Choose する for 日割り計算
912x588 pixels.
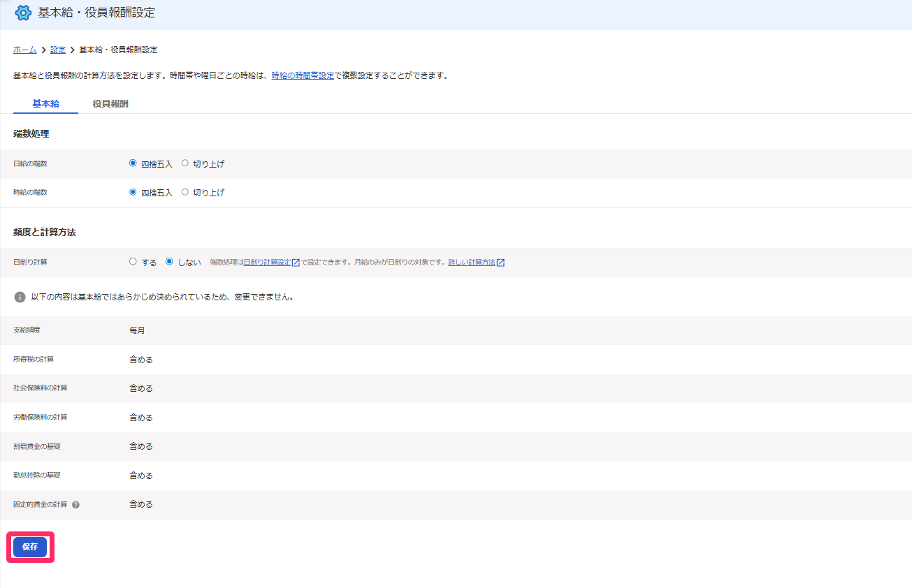133,262
